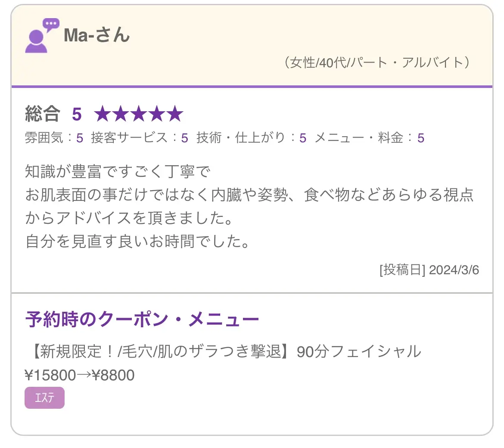The image size is (504, 448).
Task: Click the purple user avatar icon
Action: (36, 41)
